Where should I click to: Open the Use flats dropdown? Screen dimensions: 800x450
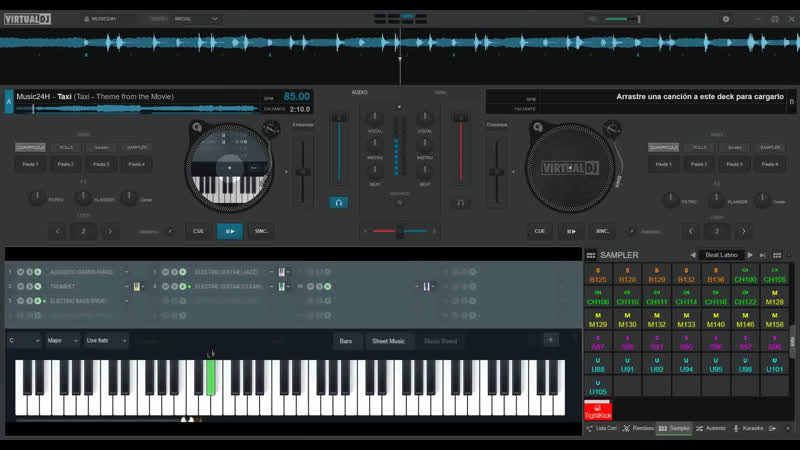(106, 340)
